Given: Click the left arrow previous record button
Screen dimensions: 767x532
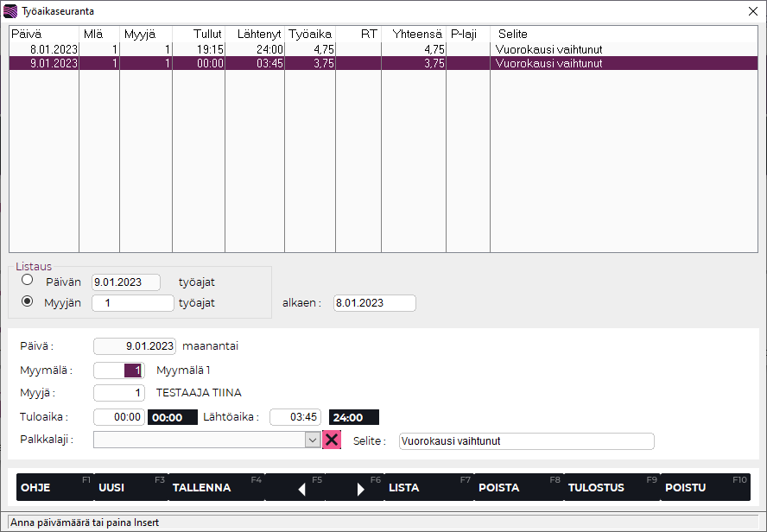Looking at the screenshot, I should tap(301, 489).
